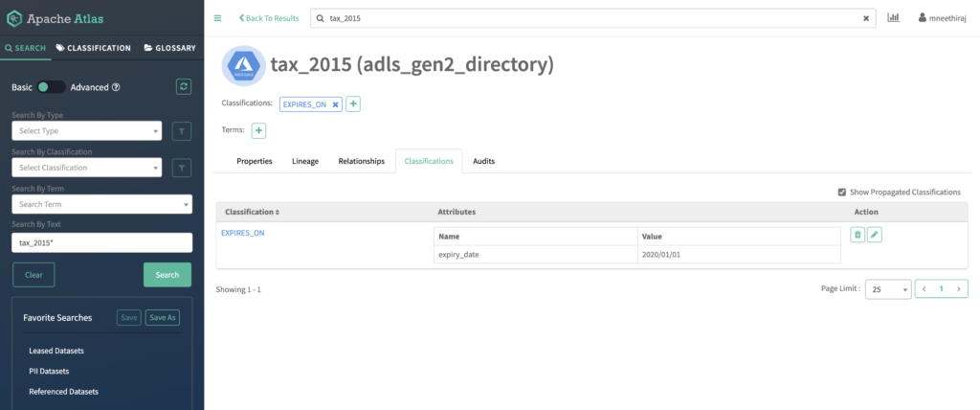Open classification attribute filter icon
The height and width of the screenshot is (410, 980).
[182, 168]
